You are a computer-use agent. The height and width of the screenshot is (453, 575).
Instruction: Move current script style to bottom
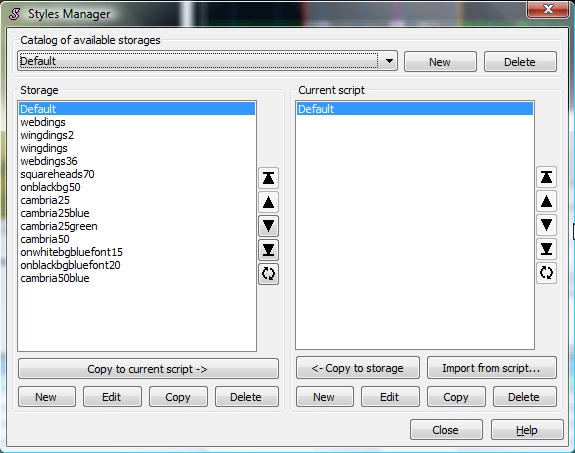tap(546, 249)
